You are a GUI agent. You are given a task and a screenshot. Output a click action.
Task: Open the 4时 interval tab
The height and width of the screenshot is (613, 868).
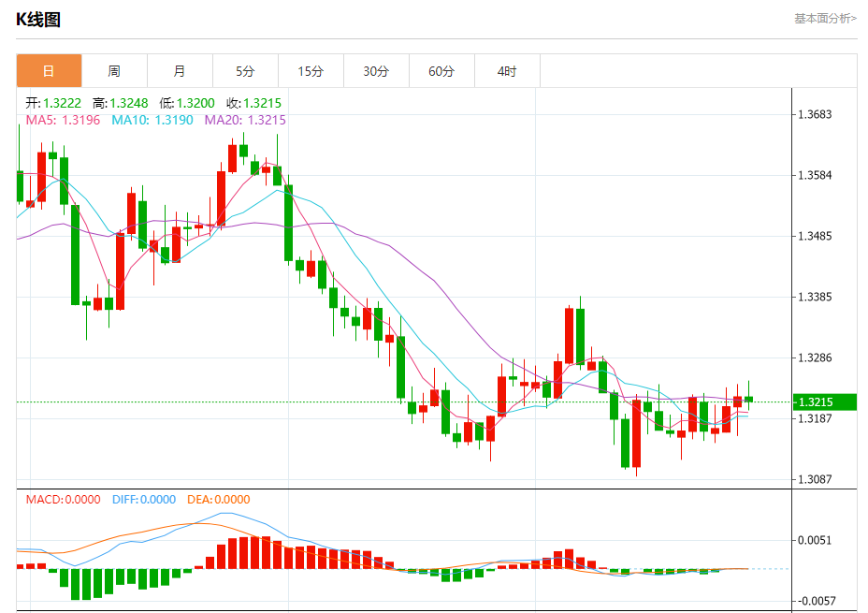coord(507,71)
